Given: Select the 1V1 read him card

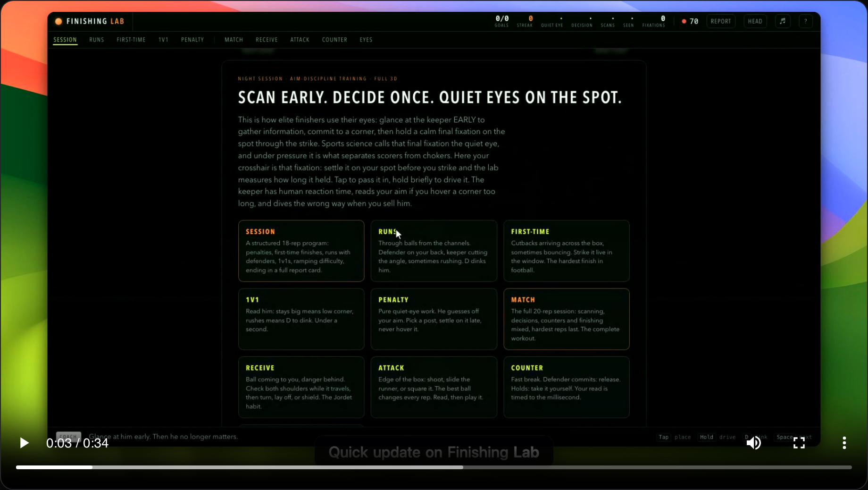Looking at the screenshot, I should [301, 319].
